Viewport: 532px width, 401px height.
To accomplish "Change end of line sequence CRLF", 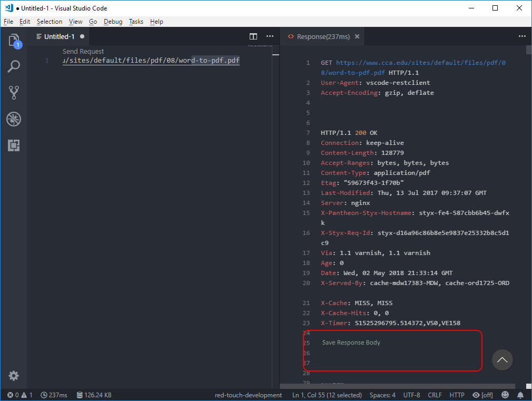I will point(435,395).
